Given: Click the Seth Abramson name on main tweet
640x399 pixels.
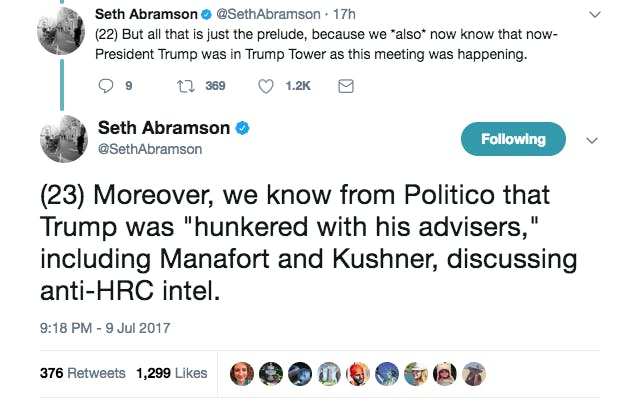Looking at the screenshot, I should tap(164, 128).
